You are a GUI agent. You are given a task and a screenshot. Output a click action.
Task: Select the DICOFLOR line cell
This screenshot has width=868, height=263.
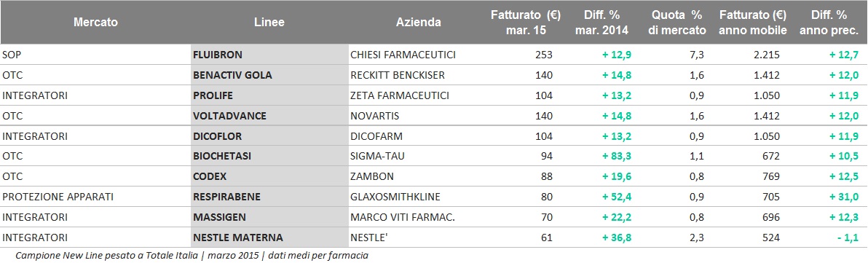coord(269,136)
